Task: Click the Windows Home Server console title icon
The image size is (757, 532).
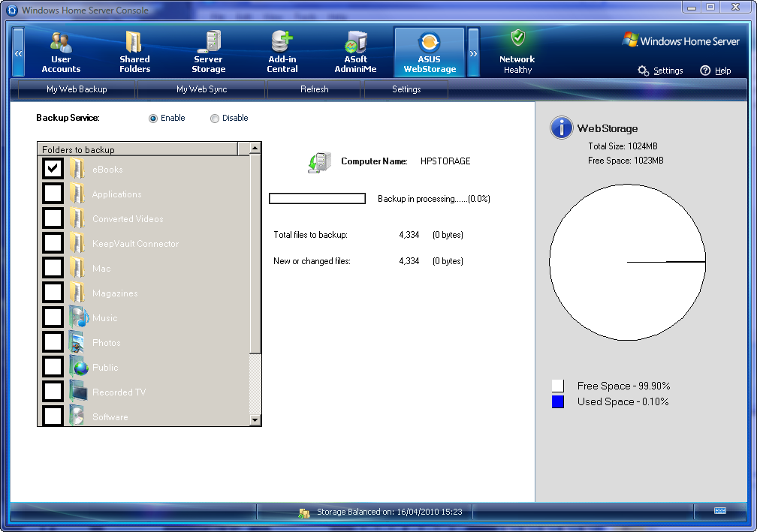Action: point(12,10)
